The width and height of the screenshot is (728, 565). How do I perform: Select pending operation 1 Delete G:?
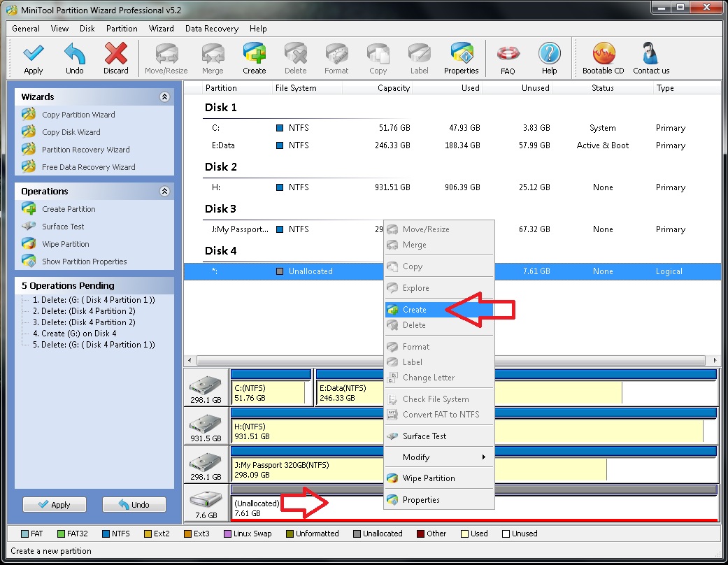(94, 301)
